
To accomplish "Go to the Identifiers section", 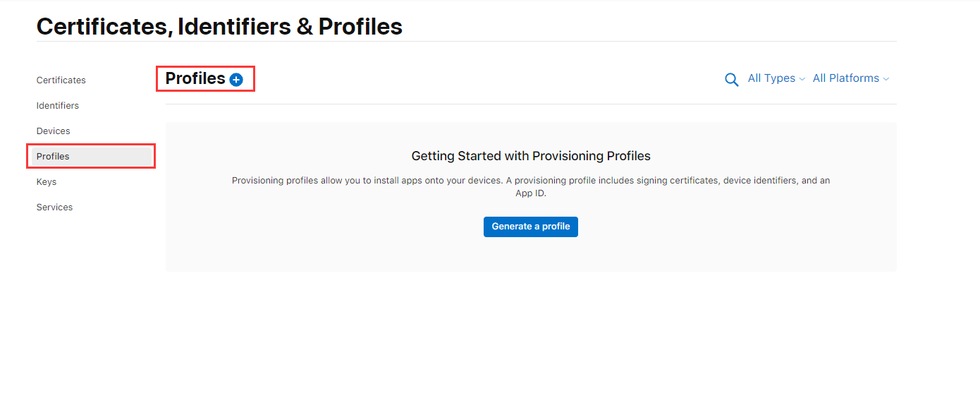I will tap(58, 106).
